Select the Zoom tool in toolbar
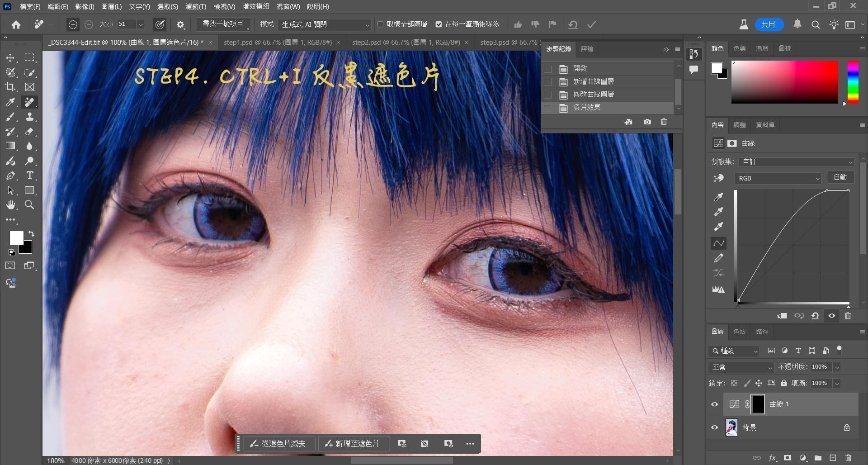Viewport: 868px width, 465px height. tap(29, 205)
